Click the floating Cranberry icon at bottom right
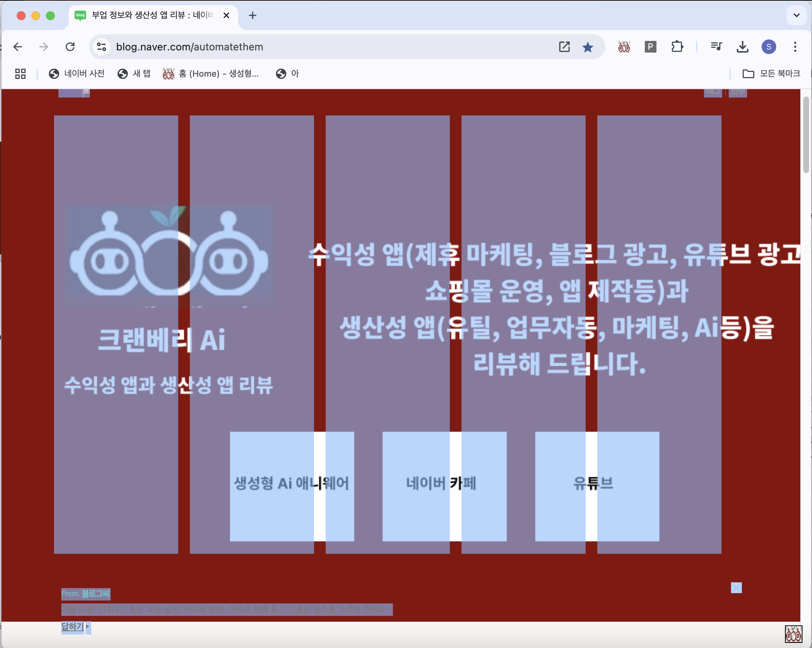This screenshot has width=812, height=648. 793,634
